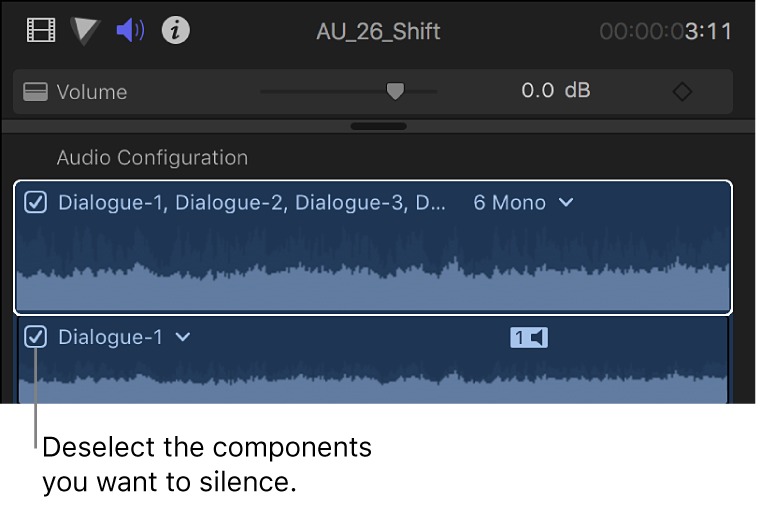This screenshot has width=758, height=505.
Task: Open the Video inspector filmstrip icon
Action: [x=41, y=31]
